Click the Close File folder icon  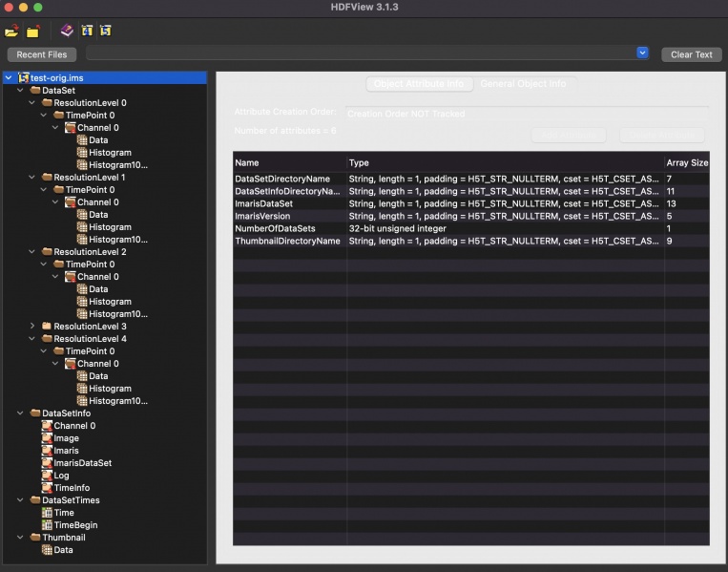[x=33, y=32]
